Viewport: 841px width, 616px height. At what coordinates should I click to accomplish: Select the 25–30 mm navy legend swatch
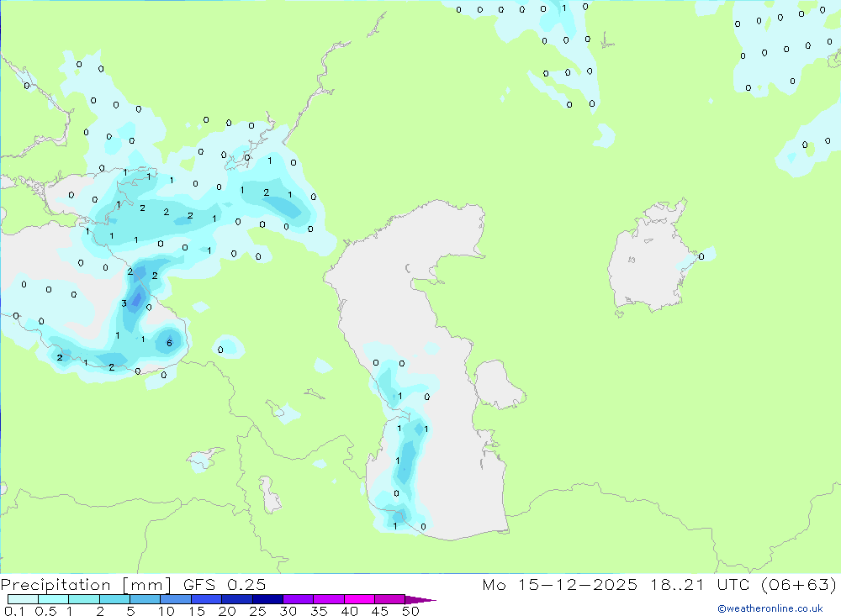(267, 599)
